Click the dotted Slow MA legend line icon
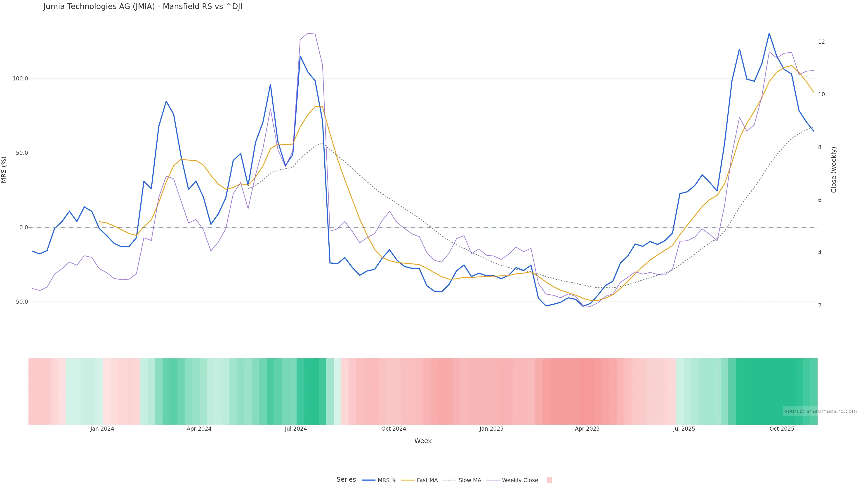The image size is (868, 488). click(x=449, y=480)
